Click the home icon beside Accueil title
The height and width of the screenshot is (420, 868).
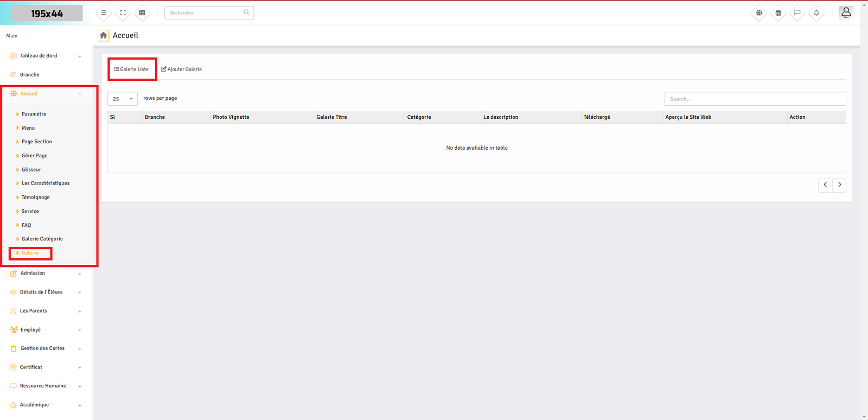click(103, 35)
